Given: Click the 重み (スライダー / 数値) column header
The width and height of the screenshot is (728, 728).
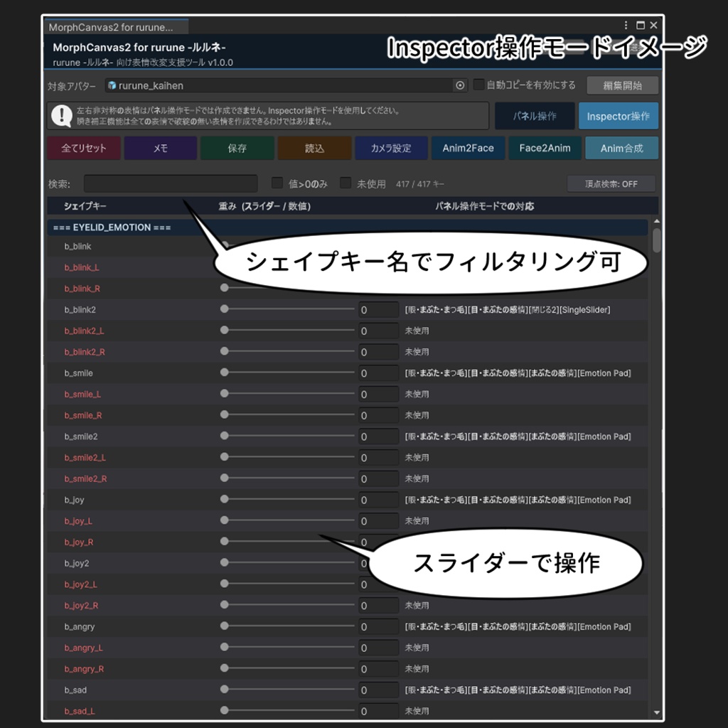Looking at the screenshot, I should pyautogui.click(x=264, y=205).
